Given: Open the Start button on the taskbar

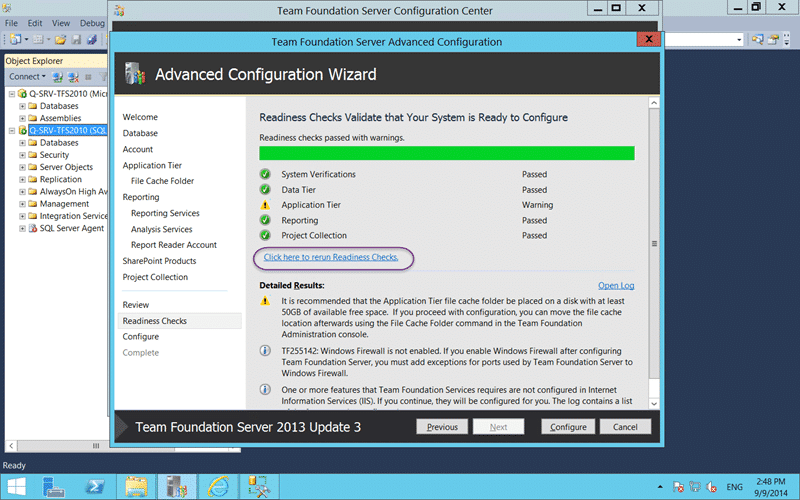Looking at the screenshot, I should pos(16,487).
